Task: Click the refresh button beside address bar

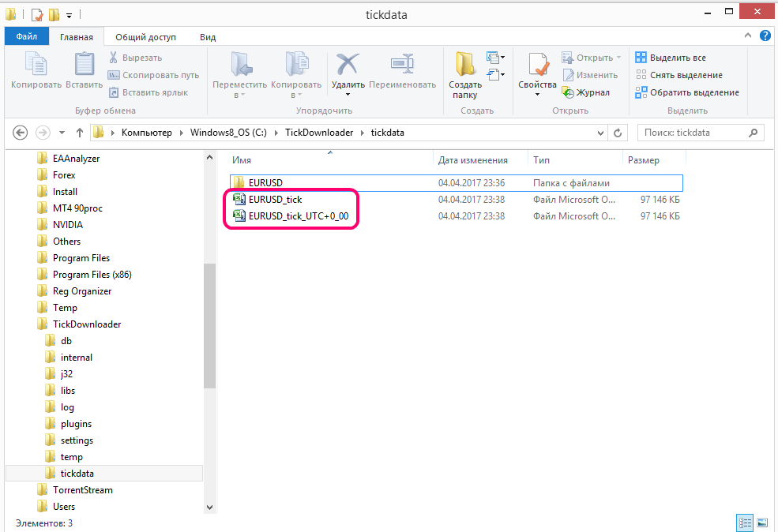Action: coord(618,133)
